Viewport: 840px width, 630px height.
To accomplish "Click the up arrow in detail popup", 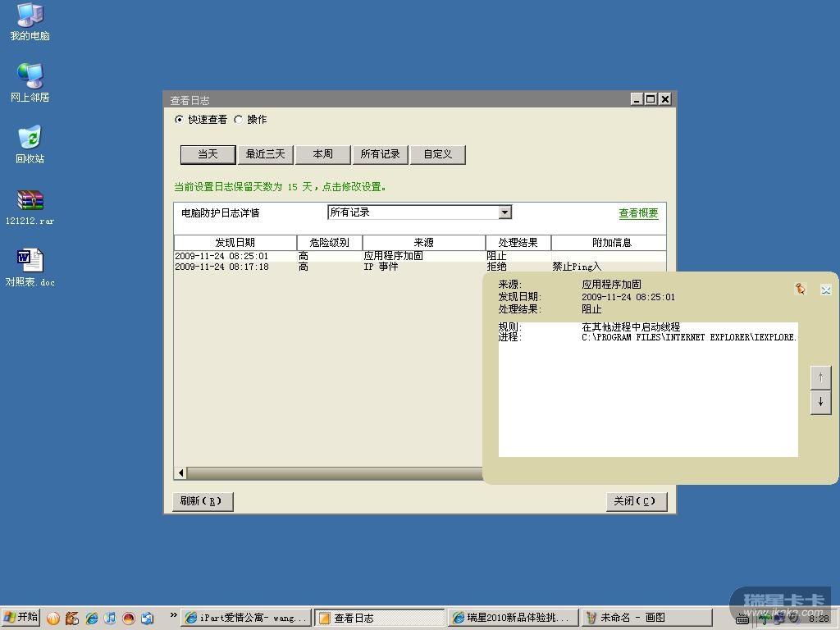I will (820, 377).
